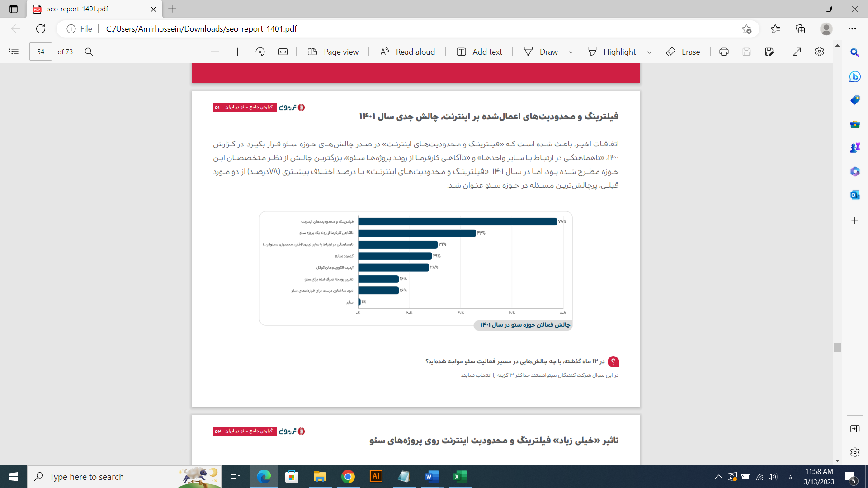This screenshot has height=488, width=868.
Task: Open the Draw pen color dropdown
Action: (571, 52)
